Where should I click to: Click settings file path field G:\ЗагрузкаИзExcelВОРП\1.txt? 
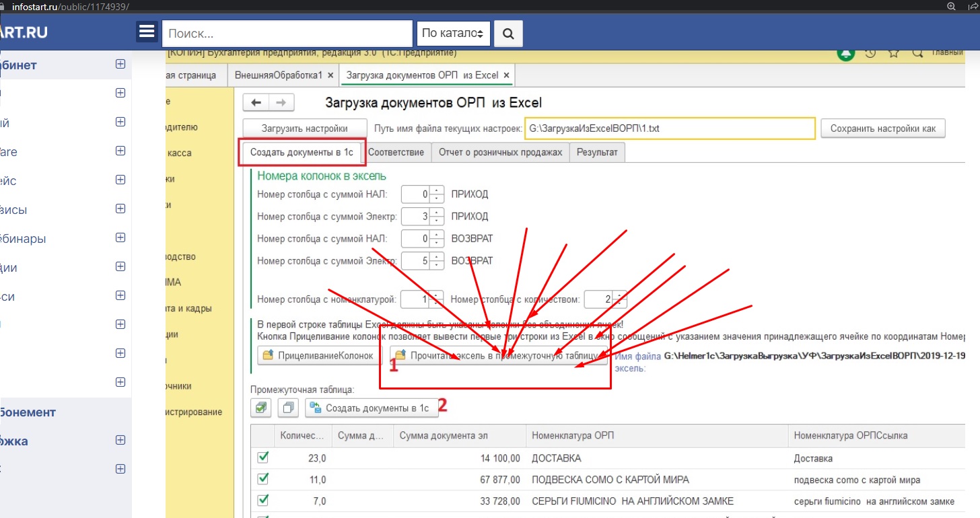pos(670,128)
